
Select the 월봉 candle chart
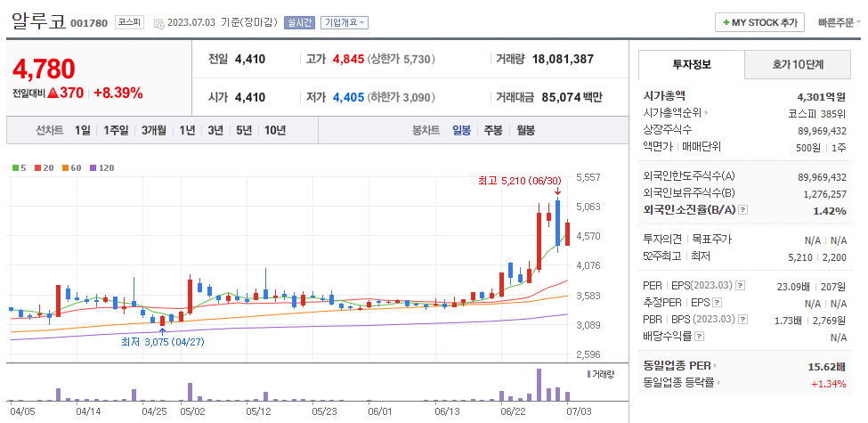(526, 131)
